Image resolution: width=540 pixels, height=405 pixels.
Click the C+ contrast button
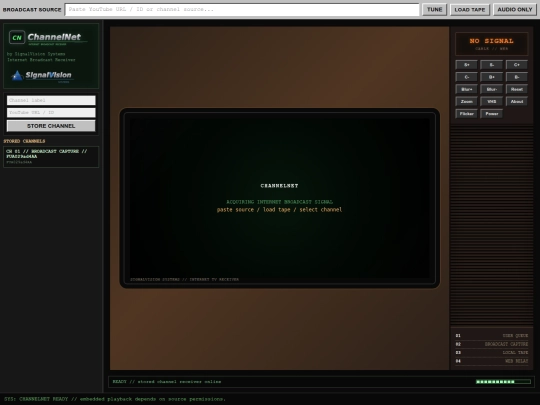click(517, 65)
